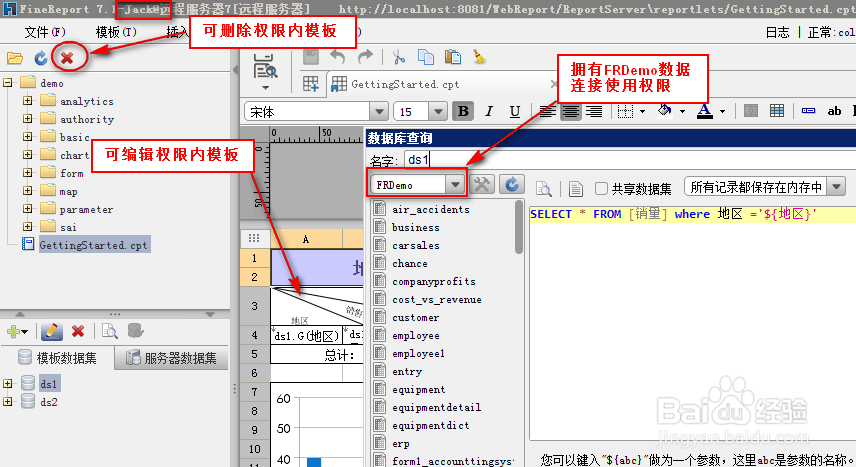Align text right

(x=593, y=111)
